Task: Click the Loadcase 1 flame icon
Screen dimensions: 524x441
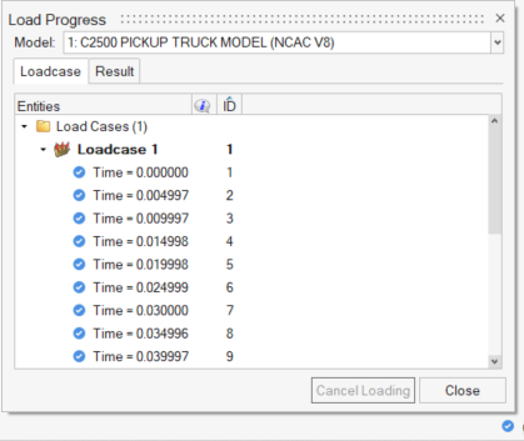Action: coord(62,149)
